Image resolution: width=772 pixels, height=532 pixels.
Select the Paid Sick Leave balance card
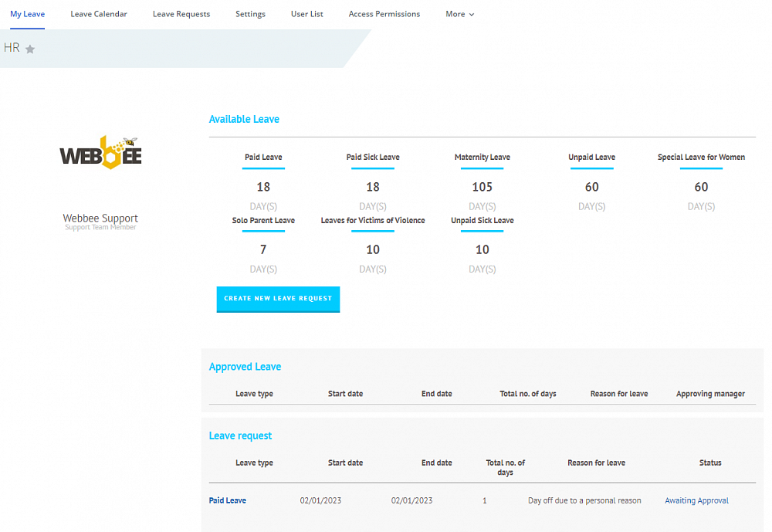coord(373,158)
